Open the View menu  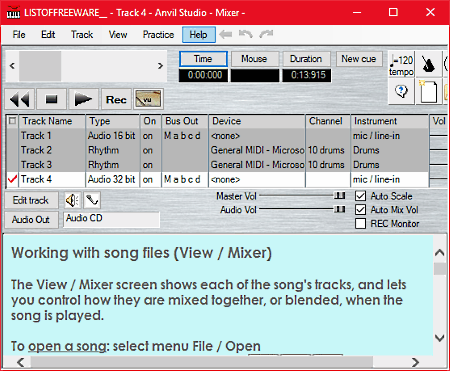tap(118, 35)
